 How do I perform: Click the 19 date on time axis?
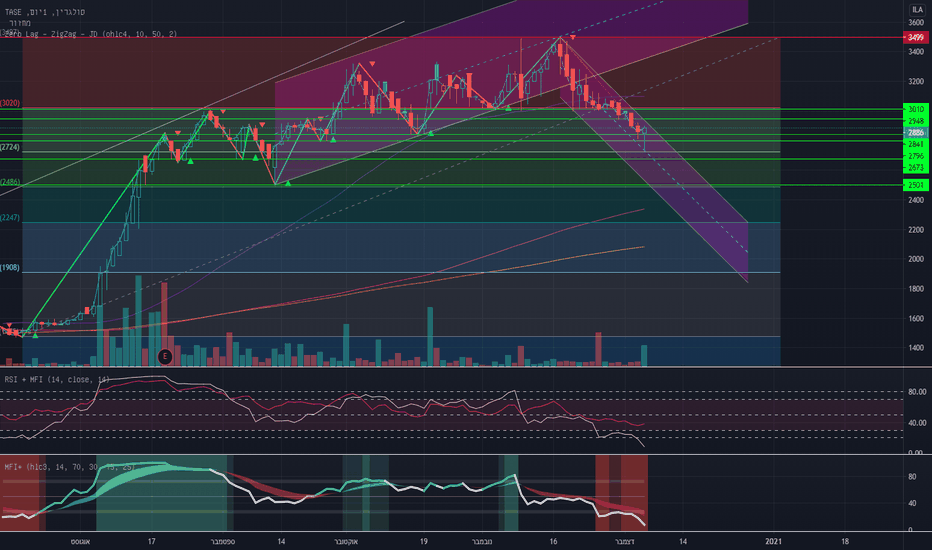pyautogui.click(x=424, y=542)
